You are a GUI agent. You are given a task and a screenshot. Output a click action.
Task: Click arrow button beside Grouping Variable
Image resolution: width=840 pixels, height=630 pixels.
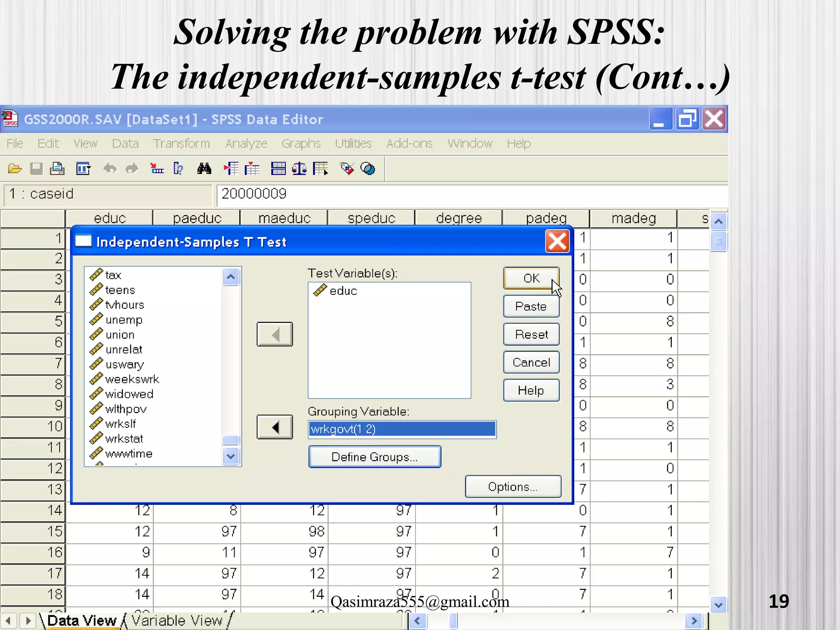(275, 427)
